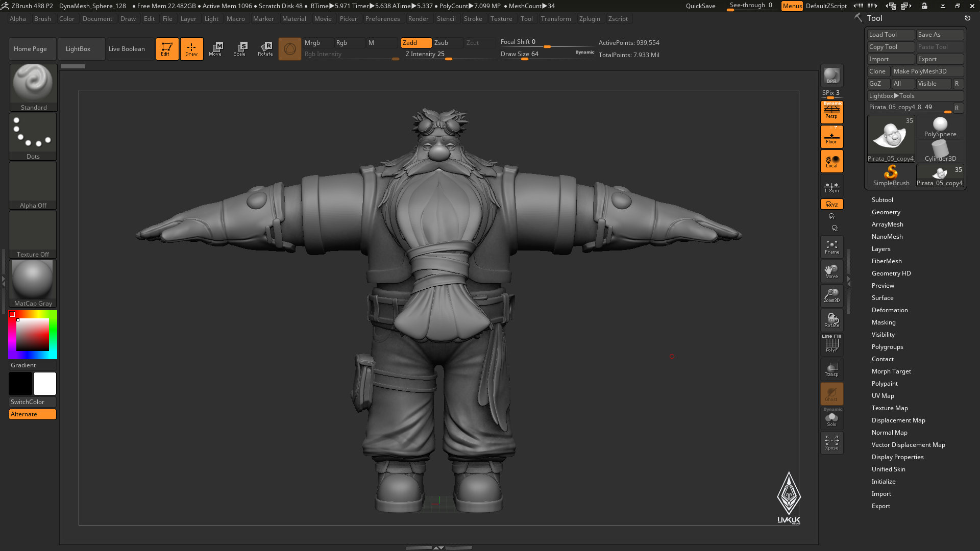Click the Gizmo 3D sphere icon
Viewport: 980px width, 551px height.
click(x=289, y=49)
